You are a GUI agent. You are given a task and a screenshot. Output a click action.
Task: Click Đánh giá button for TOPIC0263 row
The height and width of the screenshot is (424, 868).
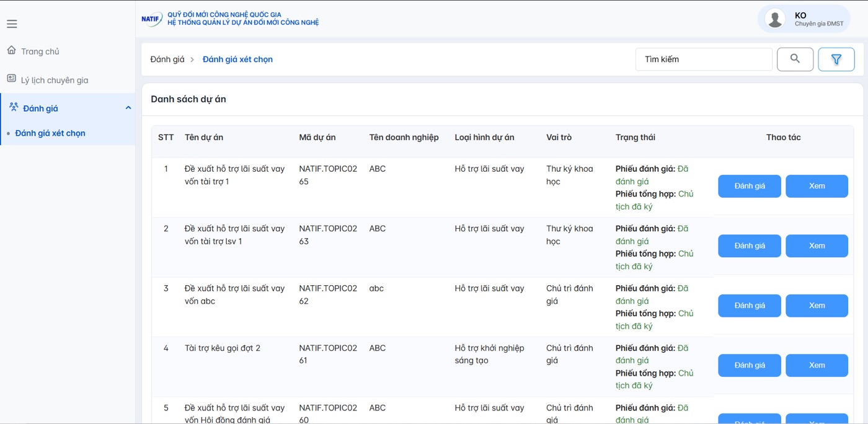[x=750, y=245]
